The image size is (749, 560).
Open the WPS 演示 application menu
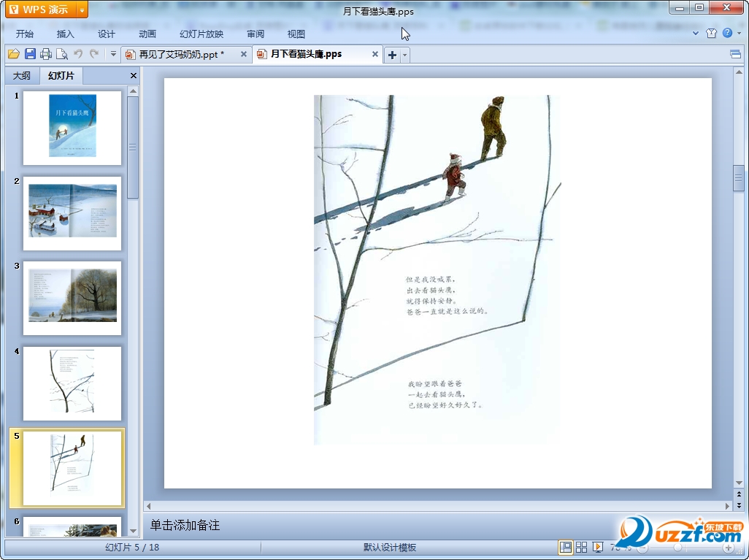(41, 9)
